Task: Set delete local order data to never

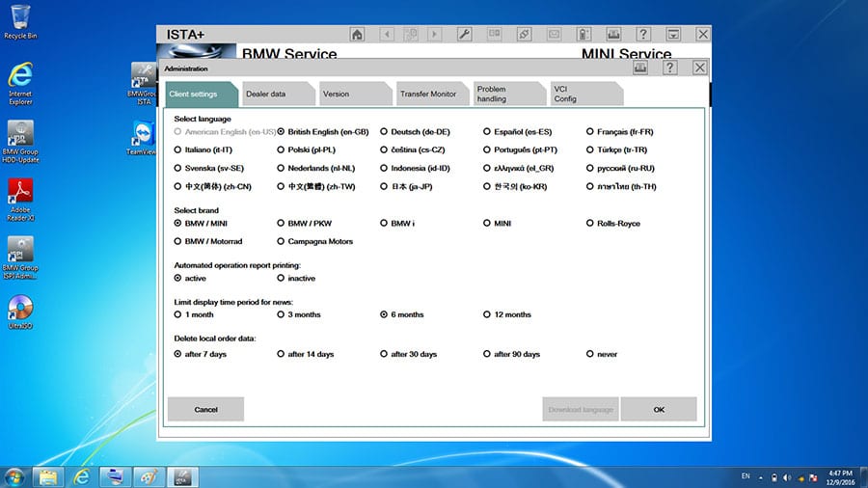Action: pyautogui.click(x=602, y=354)
